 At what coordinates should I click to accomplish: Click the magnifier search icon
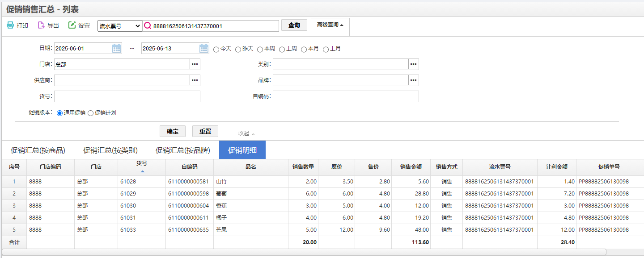coord(148,26)
